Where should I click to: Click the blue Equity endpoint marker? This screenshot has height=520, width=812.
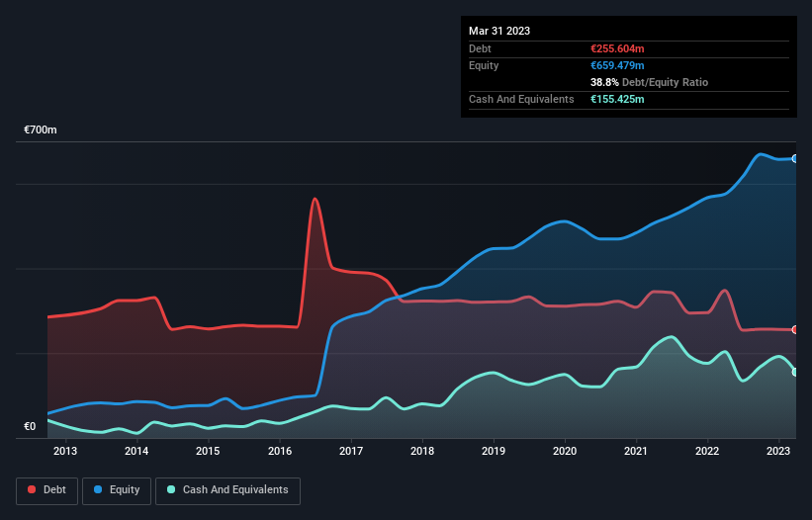click(795, 159)
